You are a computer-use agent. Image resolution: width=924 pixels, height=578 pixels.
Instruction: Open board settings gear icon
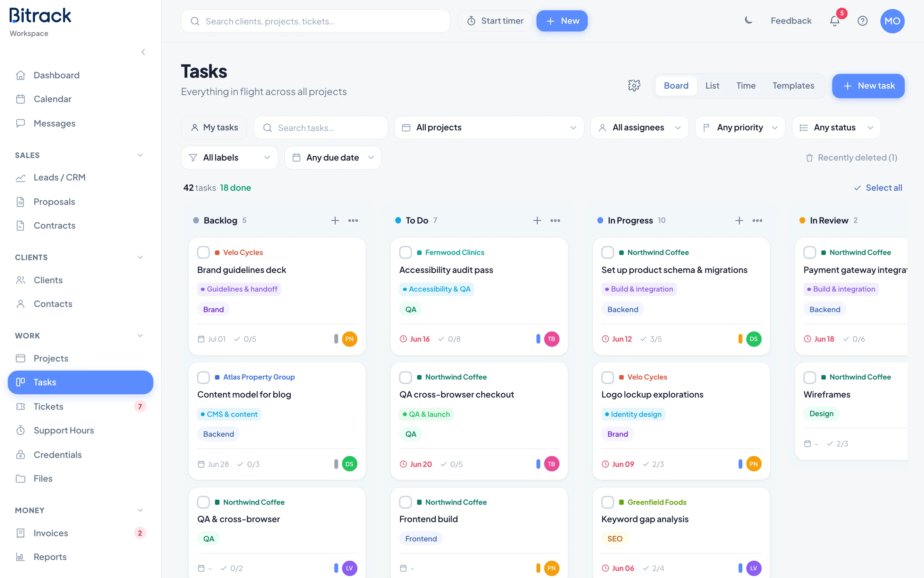634,86
